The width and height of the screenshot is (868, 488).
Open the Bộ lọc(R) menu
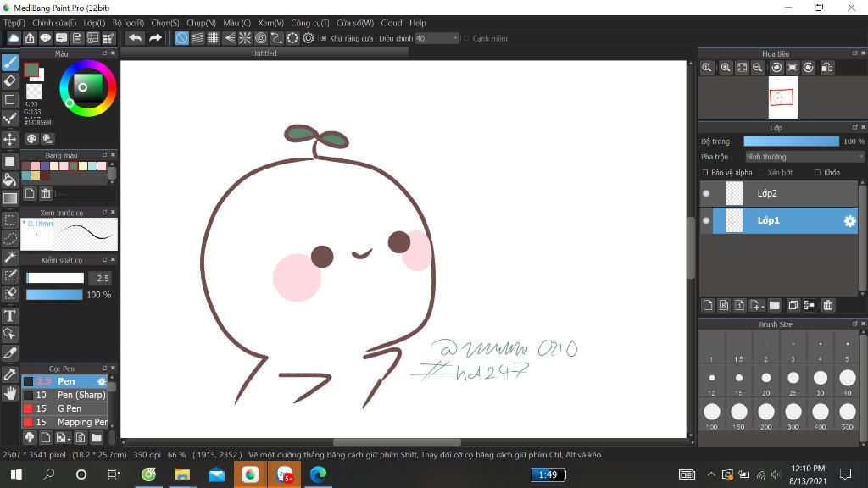click(x=129, y=23)
